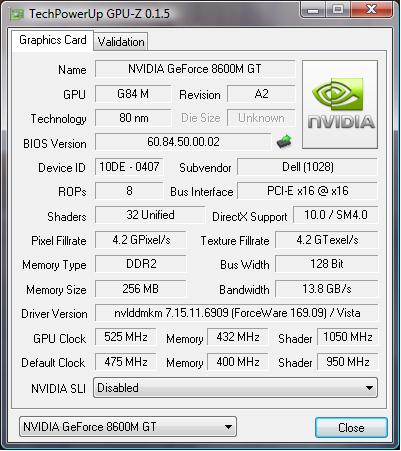This screenshot has height=451, width=401.
Task: Click the GPU Clock 525 MHz field
Action: [126, 337]
